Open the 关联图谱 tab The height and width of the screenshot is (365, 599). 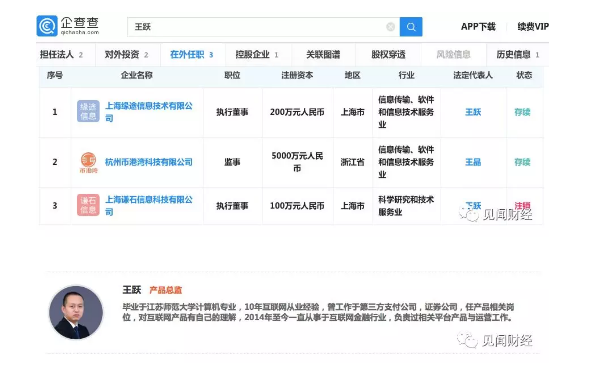(x=323, y=55)
